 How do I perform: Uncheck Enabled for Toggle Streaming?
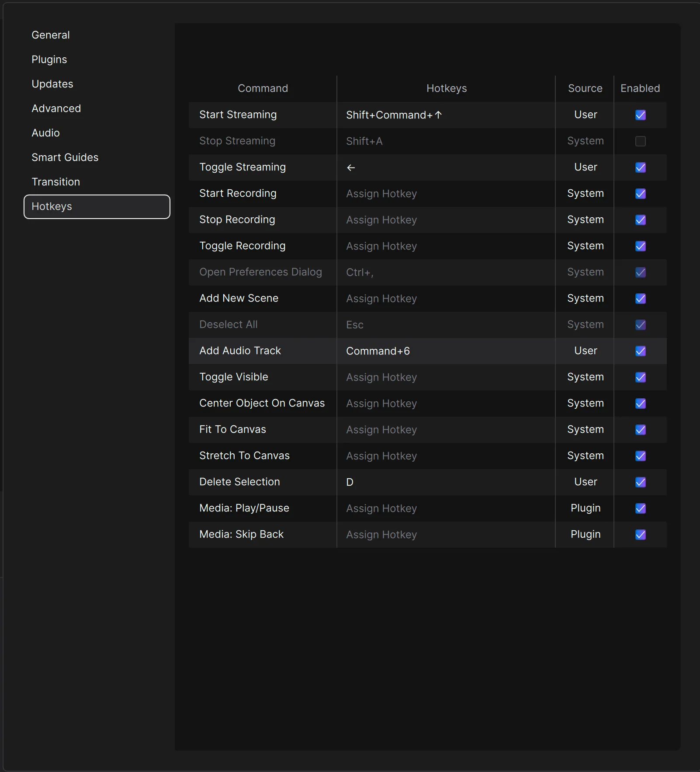(x=640, y=167)
